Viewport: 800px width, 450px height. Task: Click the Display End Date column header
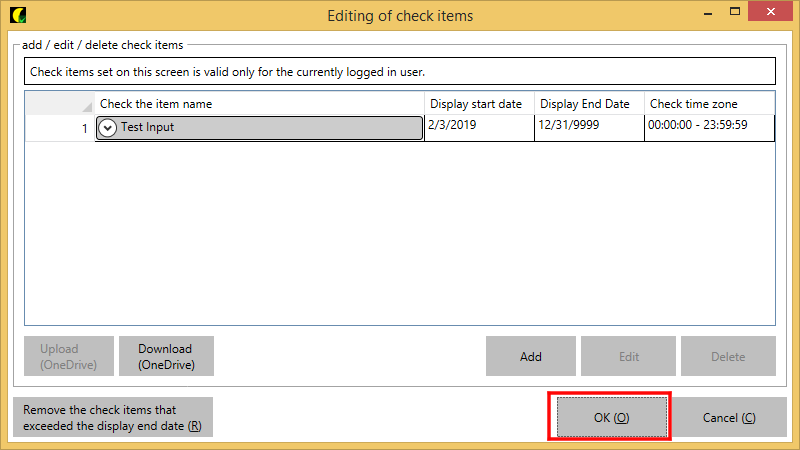[589, 104]
